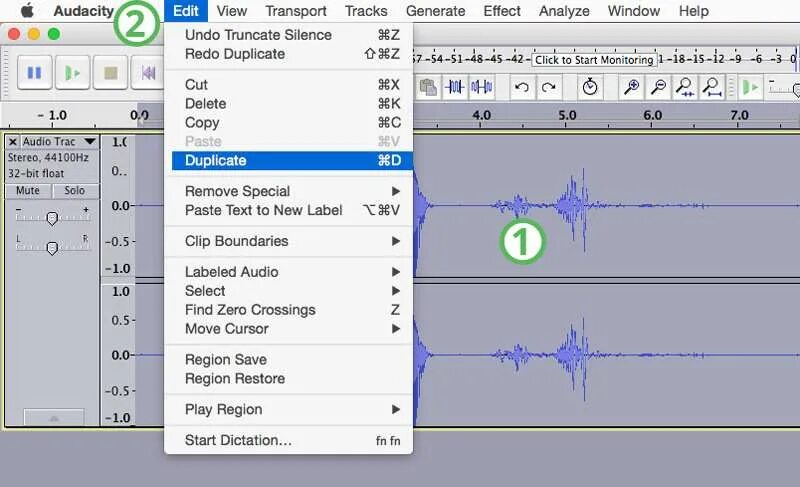The image size is (800, 487).
Task: Collapse the track with bottom arrow button
Action: click(54, 418)
